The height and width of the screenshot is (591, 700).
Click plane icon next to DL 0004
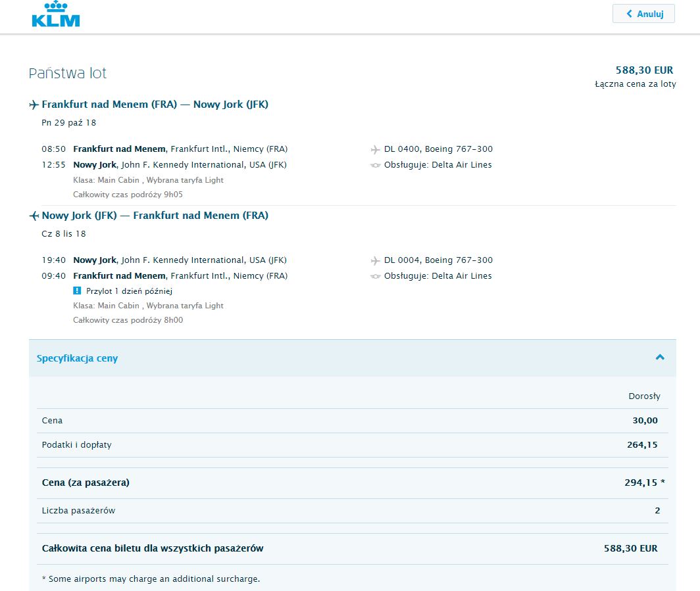(x=375, y=260)
